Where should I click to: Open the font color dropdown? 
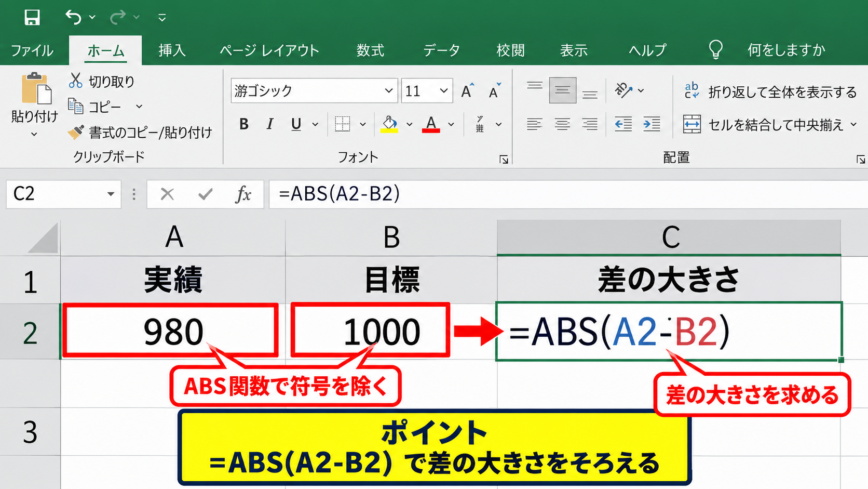[451, 124]
